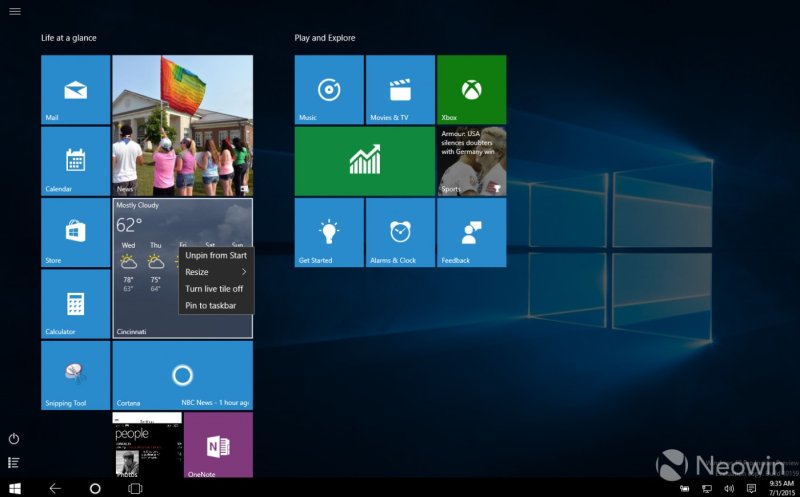Click the Mostly Cloudy weather text
800x497 pixels.
pos(137,205)
